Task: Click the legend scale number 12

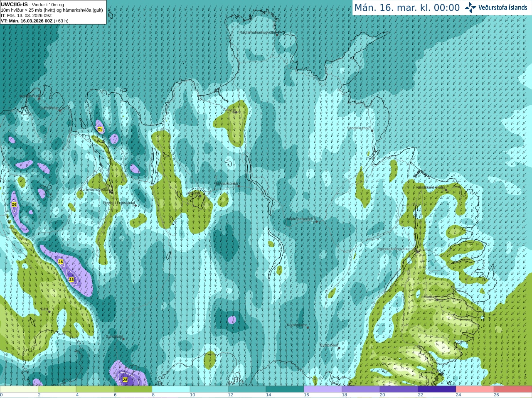Action: 230,395
